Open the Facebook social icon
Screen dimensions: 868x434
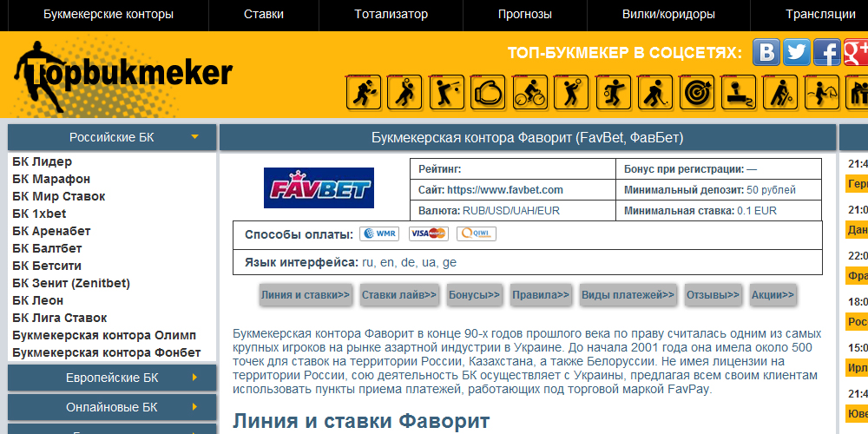(827, 53)
